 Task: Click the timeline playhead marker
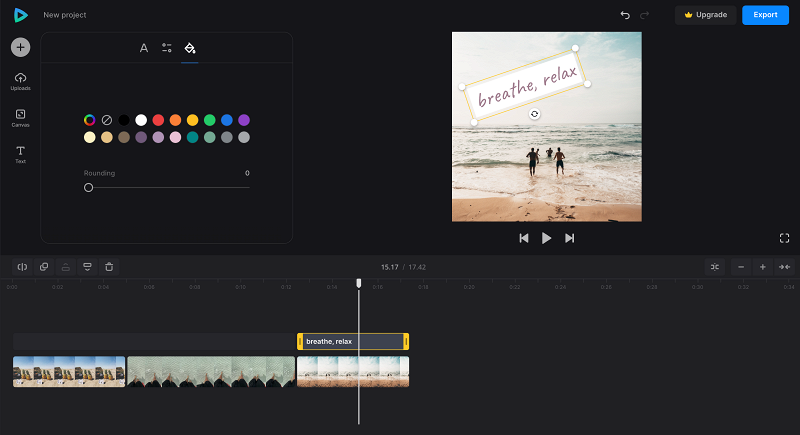359,283
